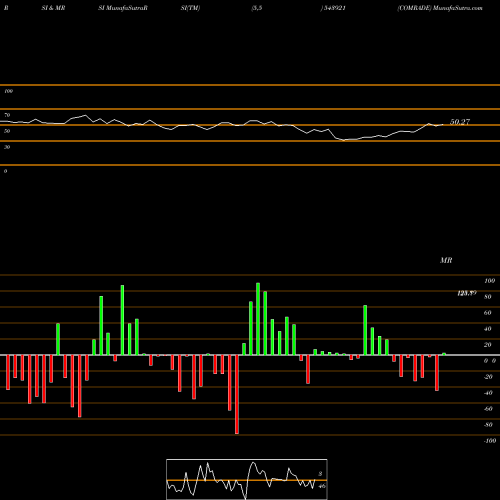Image resolution: width=500 pixels, height=500 pixels.
Task: Click the RSI axis label 50
Action: click(x=7, y=131)
